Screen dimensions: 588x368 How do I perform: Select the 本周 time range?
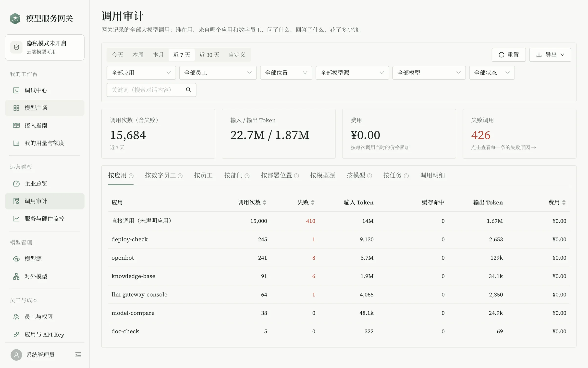click(x=138, y=55)
